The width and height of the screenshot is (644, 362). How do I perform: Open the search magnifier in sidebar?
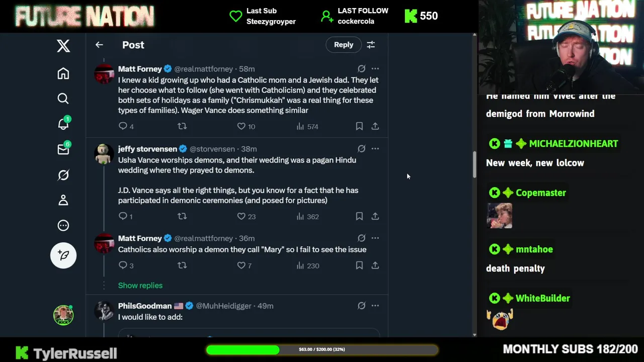pyautogui.click(x=63, y=99)
